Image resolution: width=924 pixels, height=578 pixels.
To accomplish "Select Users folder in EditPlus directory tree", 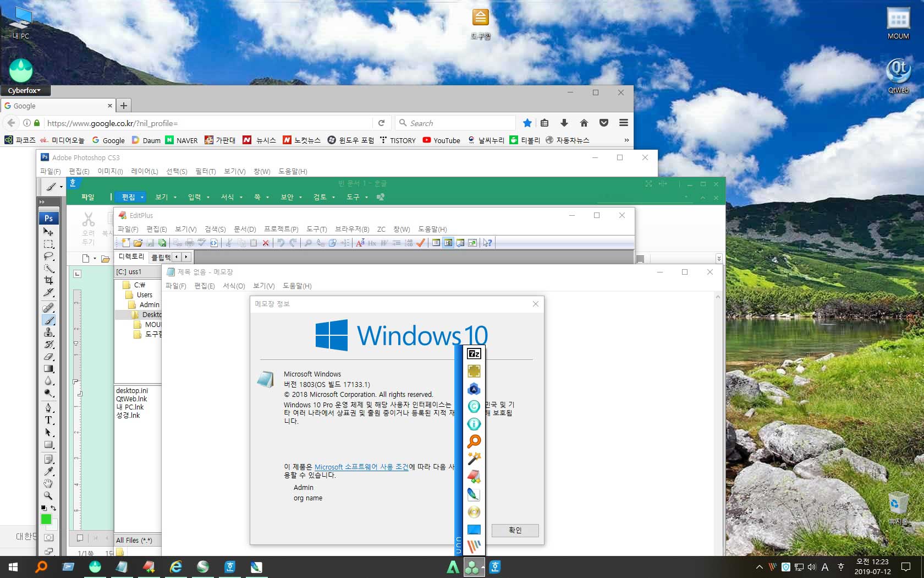I will tap(145, 295).
